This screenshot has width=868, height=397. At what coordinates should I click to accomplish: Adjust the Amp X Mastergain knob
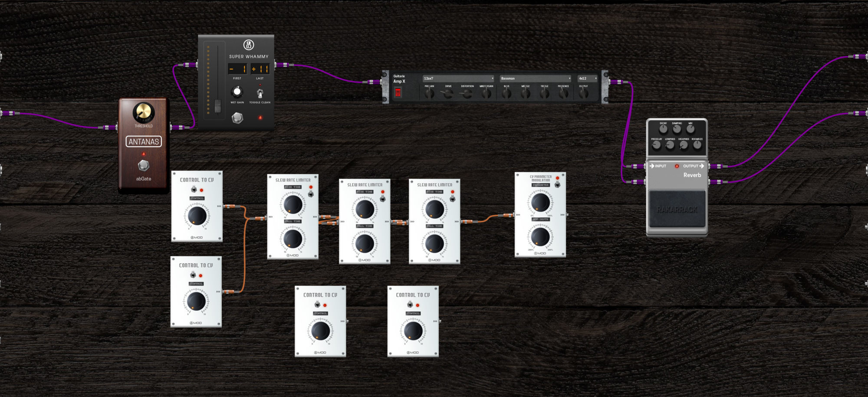(x=487, y=93)
